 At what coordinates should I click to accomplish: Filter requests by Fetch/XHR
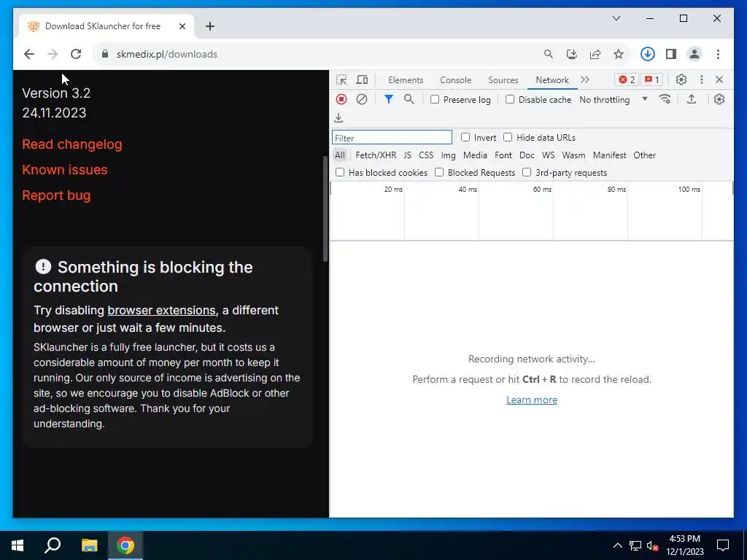(x=376, y=155)
